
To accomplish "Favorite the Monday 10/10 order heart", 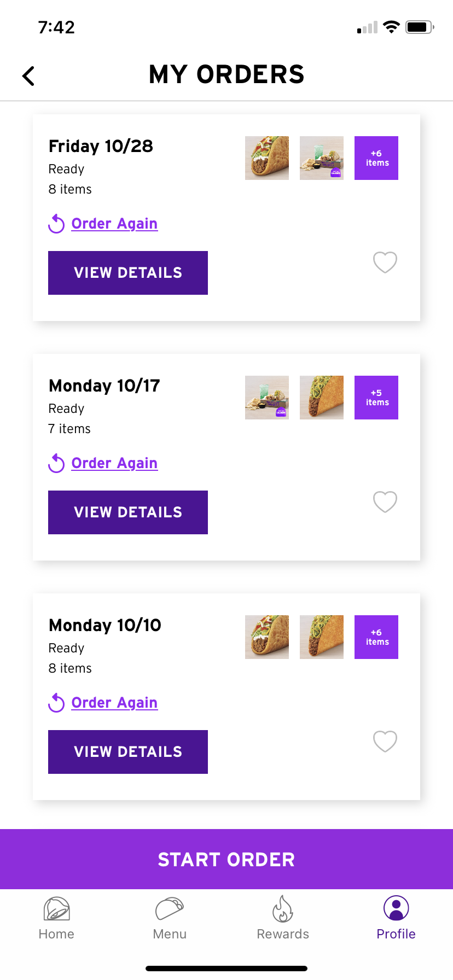I will click(385, 741).
